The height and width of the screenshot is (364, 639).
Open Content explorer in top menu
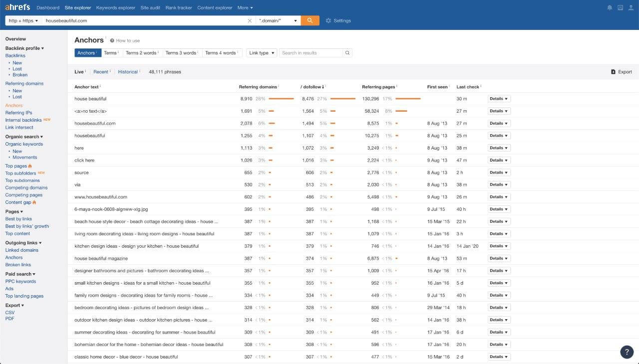pos(215,7)
